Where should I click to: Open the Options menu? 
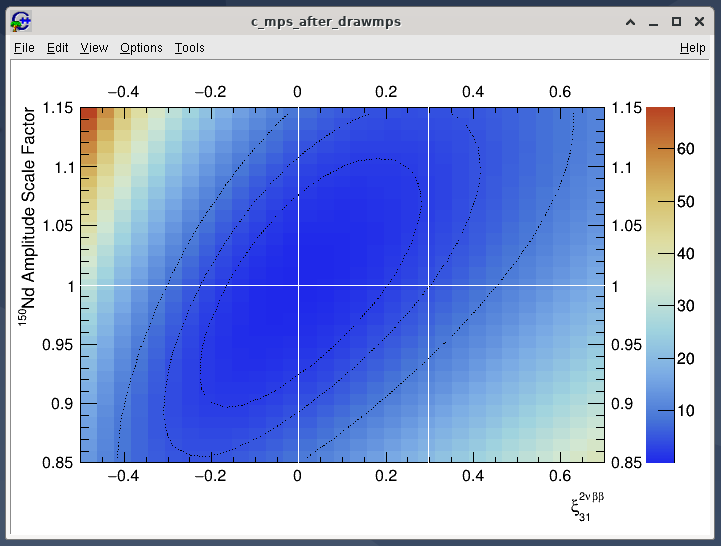[x=141, y=48]
